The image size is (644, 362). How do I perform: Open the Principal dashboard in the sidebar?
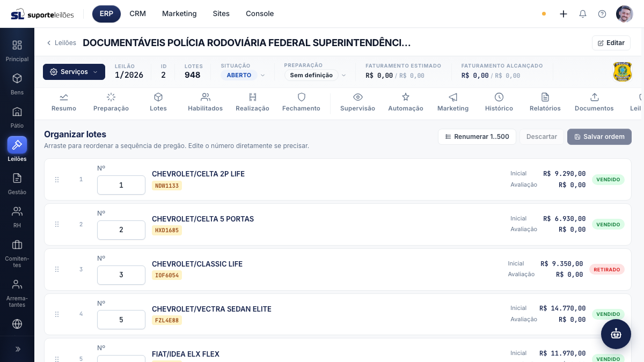[x=17, y=50]
